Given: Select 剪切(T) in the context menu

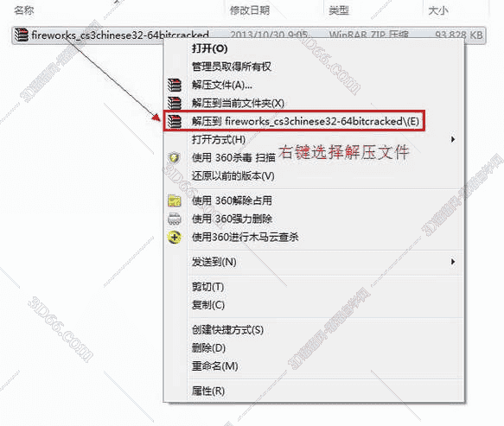Looking at the screenshot, I should 208,287.
